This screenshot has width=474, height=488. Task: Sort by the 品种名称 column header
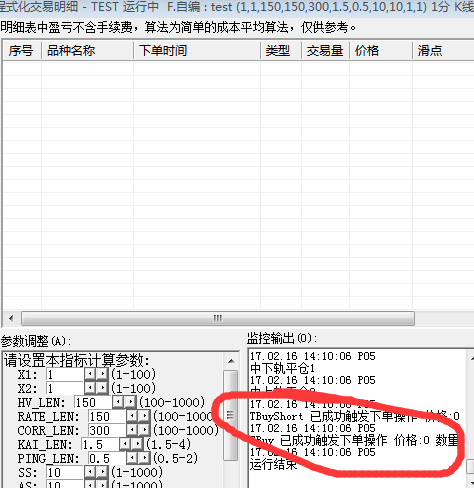tap(87, 51)
